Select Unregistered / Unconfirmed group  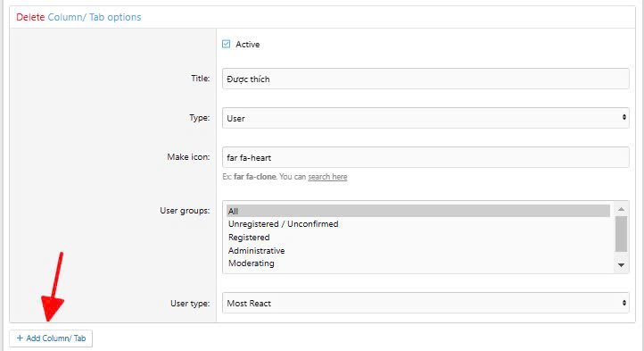tap(284, 224)
